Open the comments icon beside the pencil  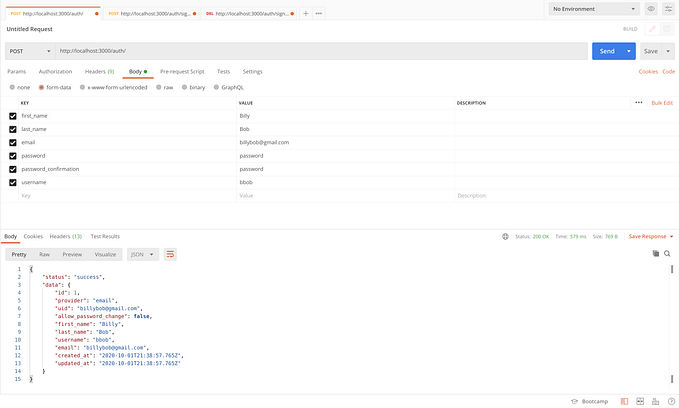point(667,29)
